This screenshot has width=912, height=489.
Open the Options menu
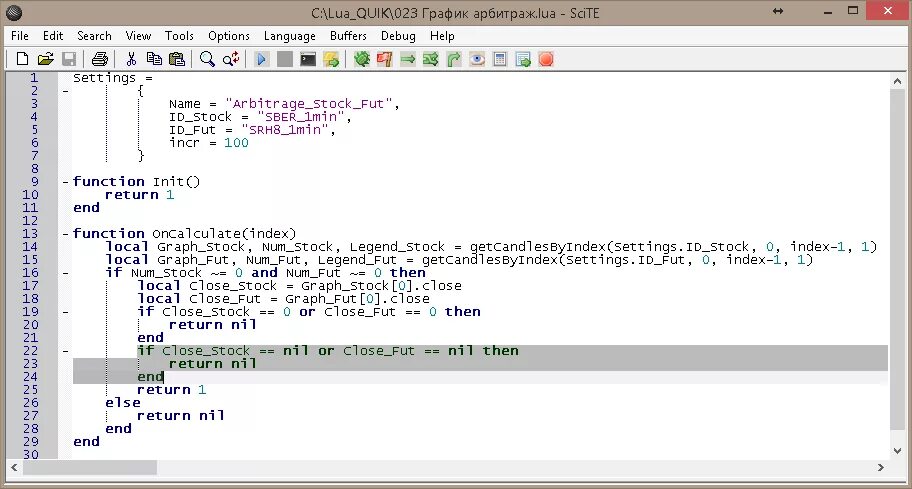click(x=229, y=35)
